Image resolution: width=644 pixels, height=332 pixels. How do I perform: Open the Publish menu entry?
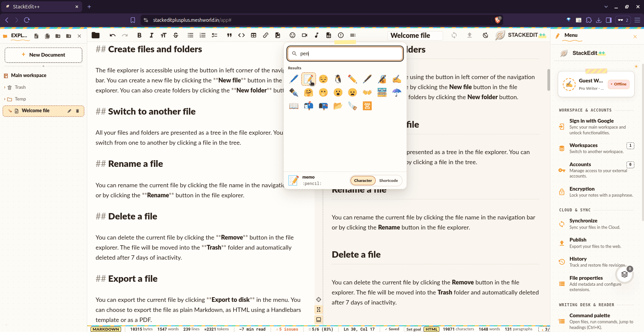[x=596, y=243]
